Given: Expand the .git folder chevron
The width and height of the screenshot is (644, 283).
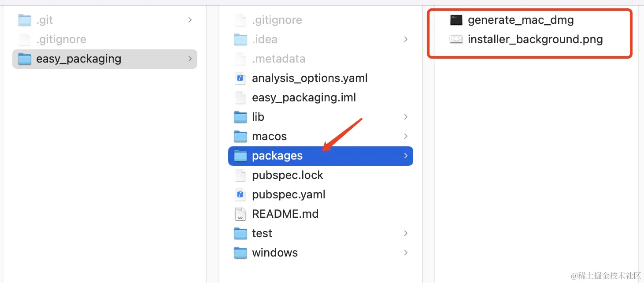Looking at the screenshot, I should [x=190, y=20].
